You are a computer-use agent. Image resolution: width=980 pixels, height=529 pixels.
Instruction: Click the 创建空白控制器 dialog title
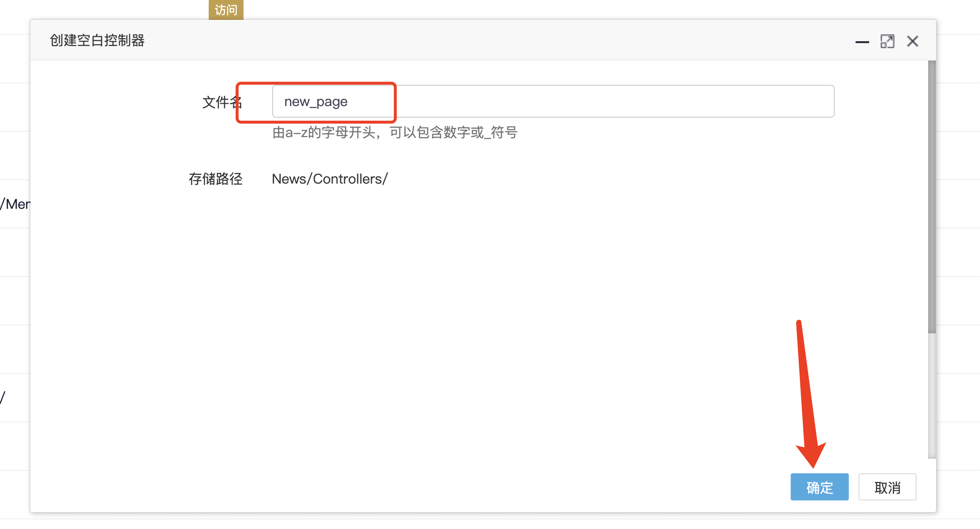click(x=97, y=40)
